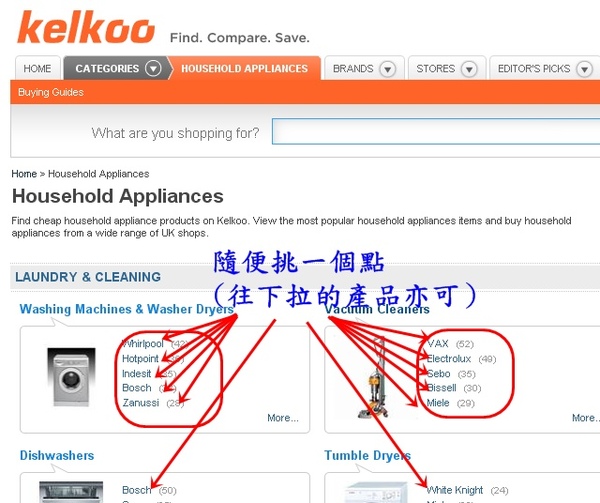The width and height of the screenshot is (600, 503).
Task: Choose the Zanussi brand link
Action: 140,403
